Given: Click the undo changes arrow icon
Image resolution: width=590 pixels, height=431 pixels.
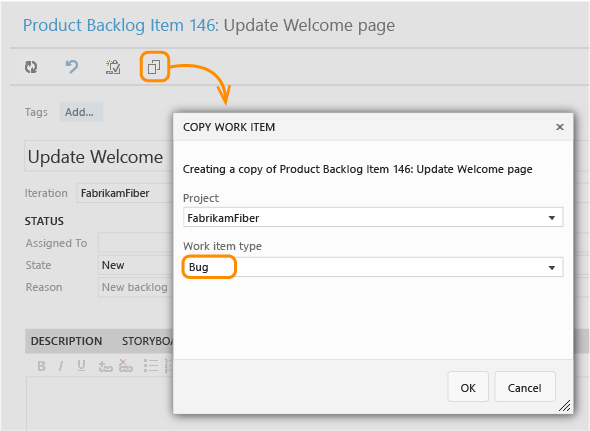Looking at the screenshot, I should click(71, 67).
